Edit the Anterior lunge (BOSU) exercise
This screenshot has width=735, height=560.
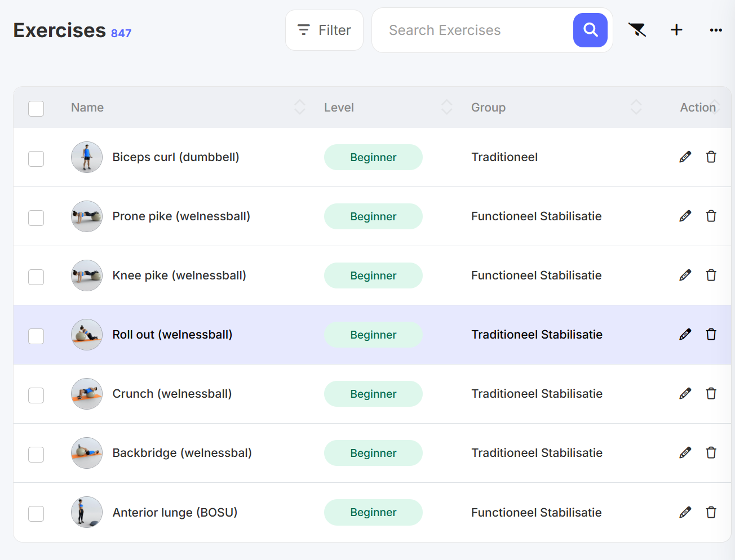[x=685, y=513]
